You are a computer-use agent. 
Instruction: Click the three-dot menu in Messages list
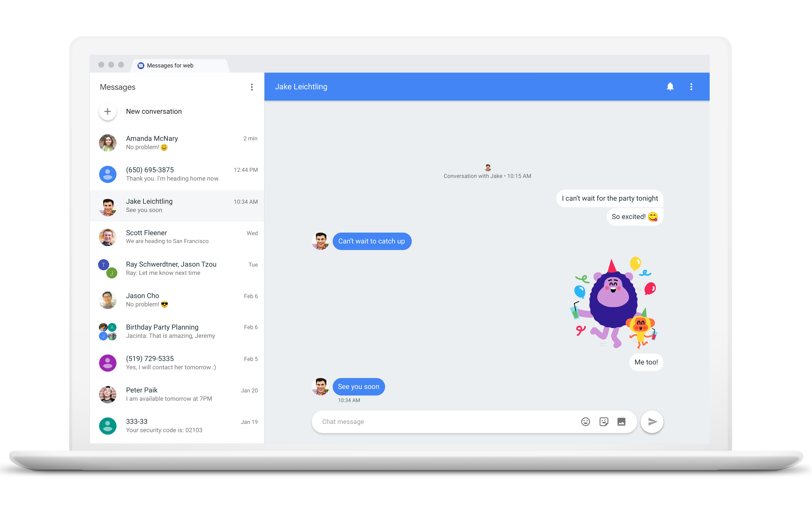(252, 87)
